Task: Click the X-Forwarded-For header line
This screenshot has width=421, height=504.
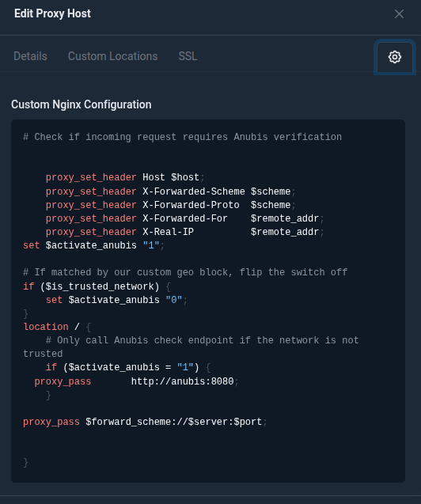Action: pyautogui.click(x=185, y=218)
